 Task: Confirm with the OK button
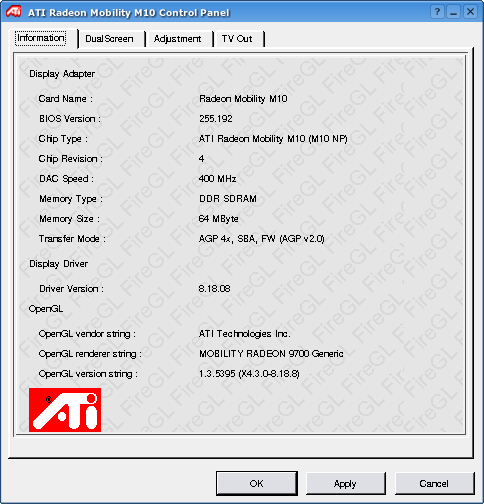point(257,483)
